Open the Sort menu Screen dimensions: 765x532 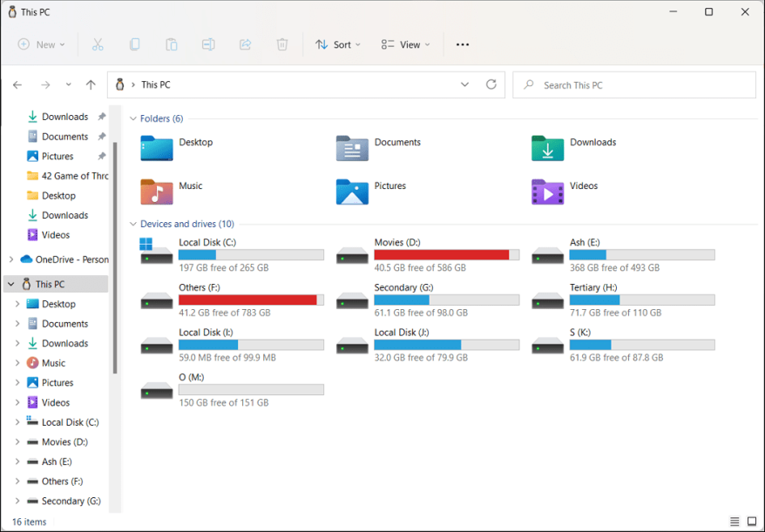pyautogui.click(x=337, y=44)
